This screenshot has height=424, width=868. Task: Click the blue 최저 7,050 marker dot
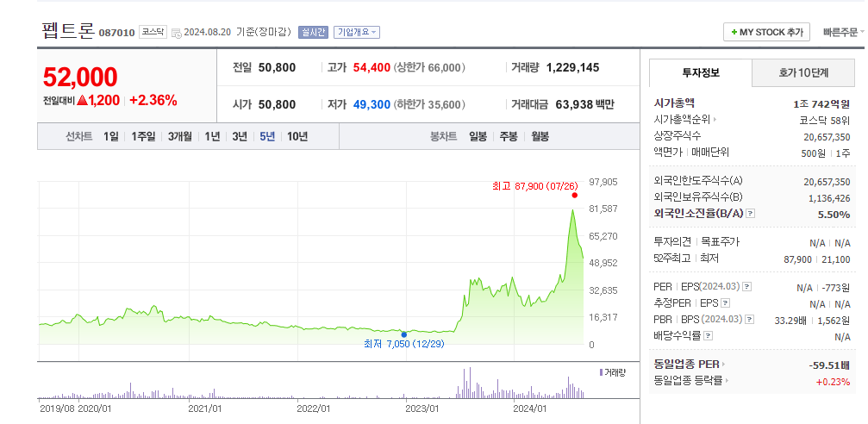click(x=403, y=334)
